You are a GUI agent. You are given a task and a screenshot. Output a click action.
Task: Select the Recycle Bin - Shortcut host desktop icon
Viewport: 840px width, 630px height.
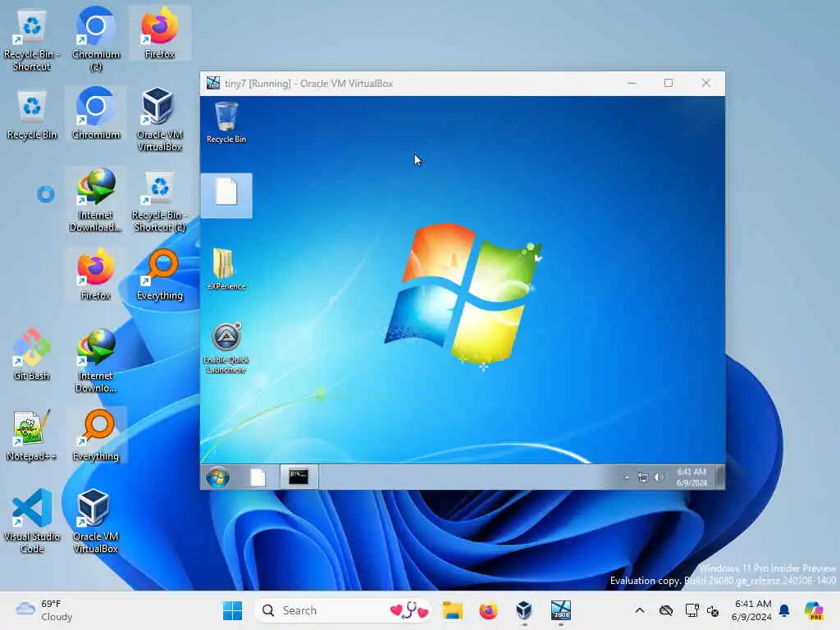[x=32, y=39]
